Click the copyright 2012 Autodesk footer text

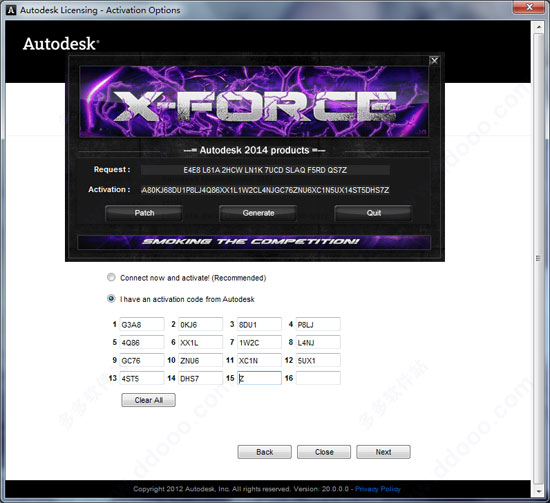pyautogui.click(x=241, y=489)
